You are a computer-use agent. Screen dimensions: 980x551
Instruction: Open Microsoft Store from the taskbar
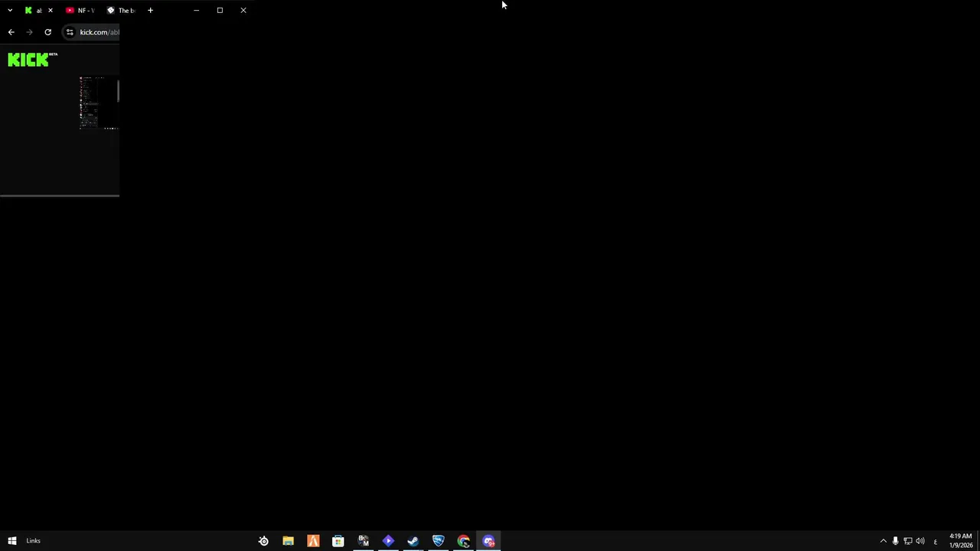click(338, 541)
